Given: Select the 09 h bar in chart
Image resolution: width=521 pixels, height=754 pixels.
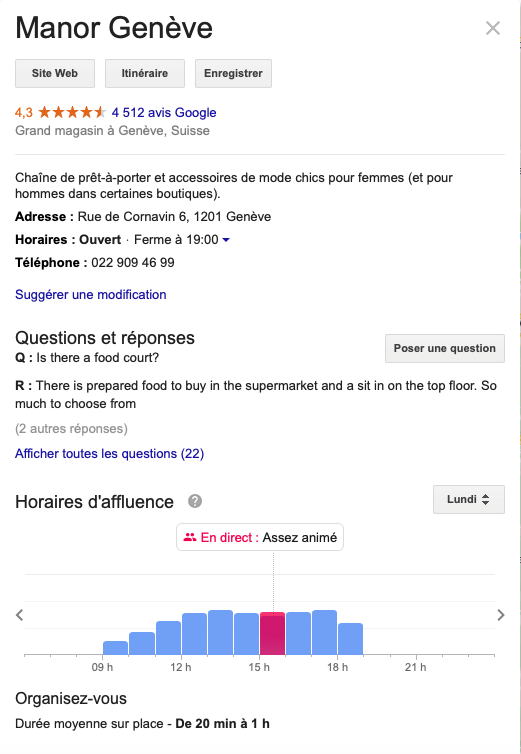Looking at the screenshot, I should pos(115,648).
